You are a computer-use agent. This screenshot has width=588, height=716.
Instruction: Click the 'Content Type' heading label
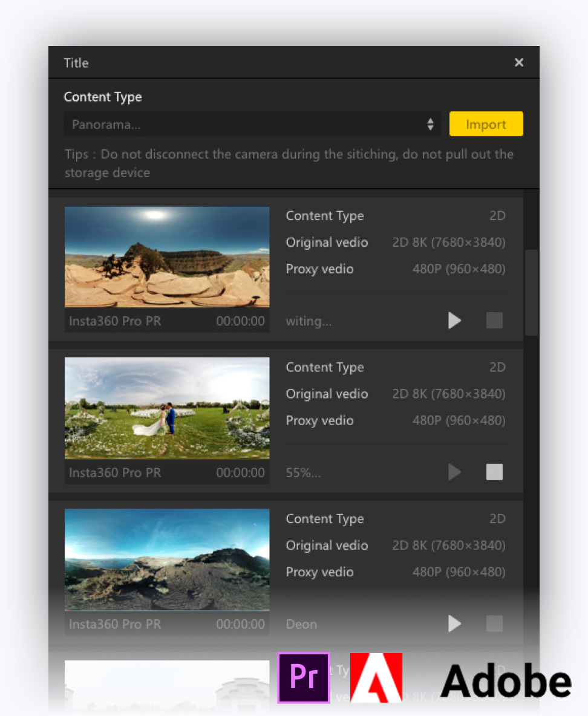click(x=103, y=97)
